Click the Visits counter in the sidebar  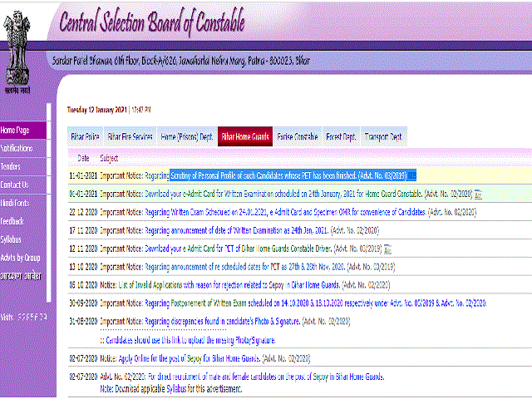tap(23, 318)
